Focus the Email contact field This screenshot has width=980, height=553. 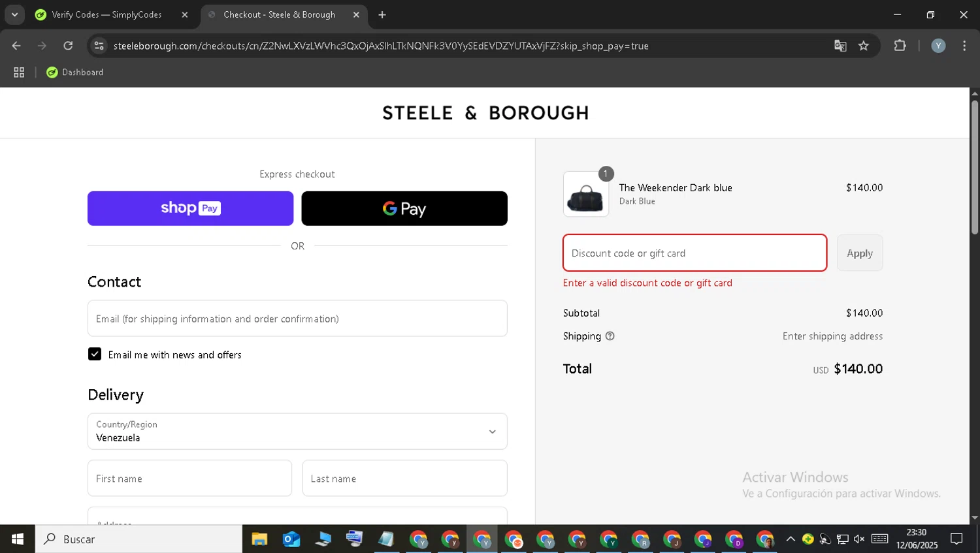[x=297, y=319]
